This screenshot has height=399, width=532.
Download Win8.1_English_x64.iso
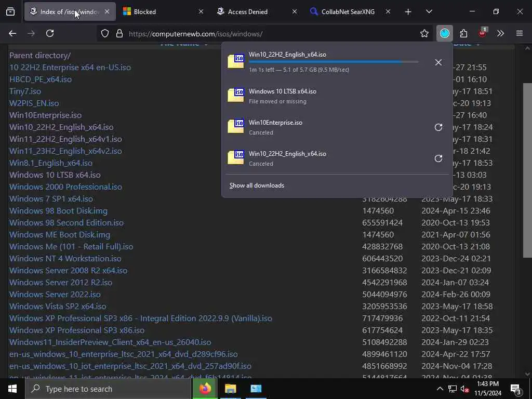click(x=51, y=163)
